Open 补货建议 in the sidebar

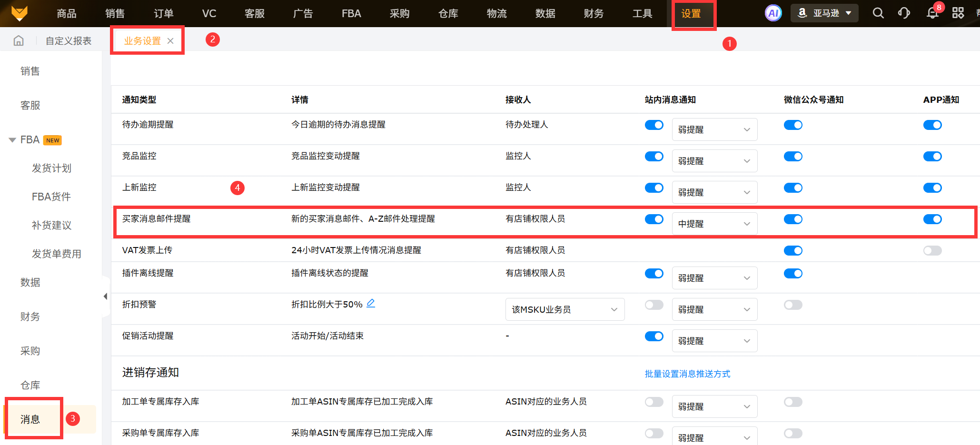[x=51, y=225]
